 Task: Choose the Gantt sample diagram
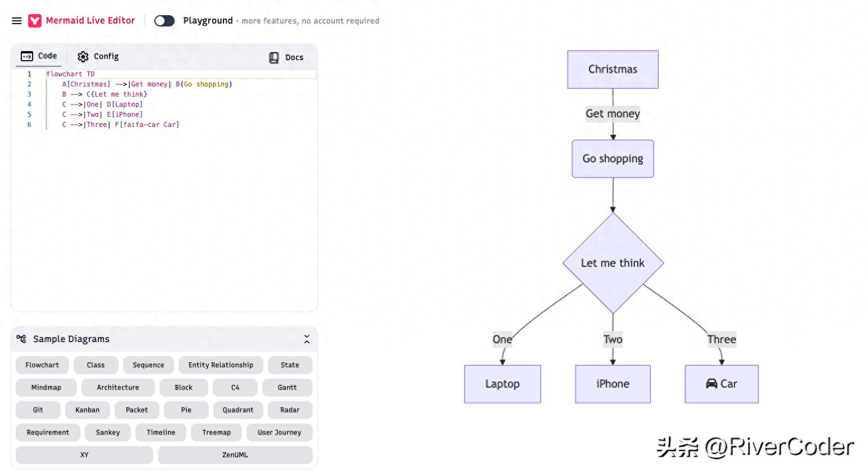point(287,388)
